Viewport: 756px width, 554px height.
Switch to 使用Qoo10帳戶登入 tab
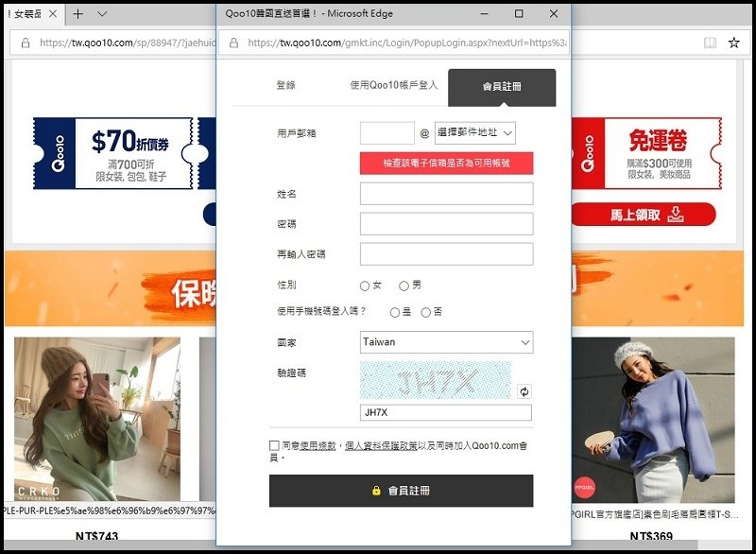coord(393,85)
